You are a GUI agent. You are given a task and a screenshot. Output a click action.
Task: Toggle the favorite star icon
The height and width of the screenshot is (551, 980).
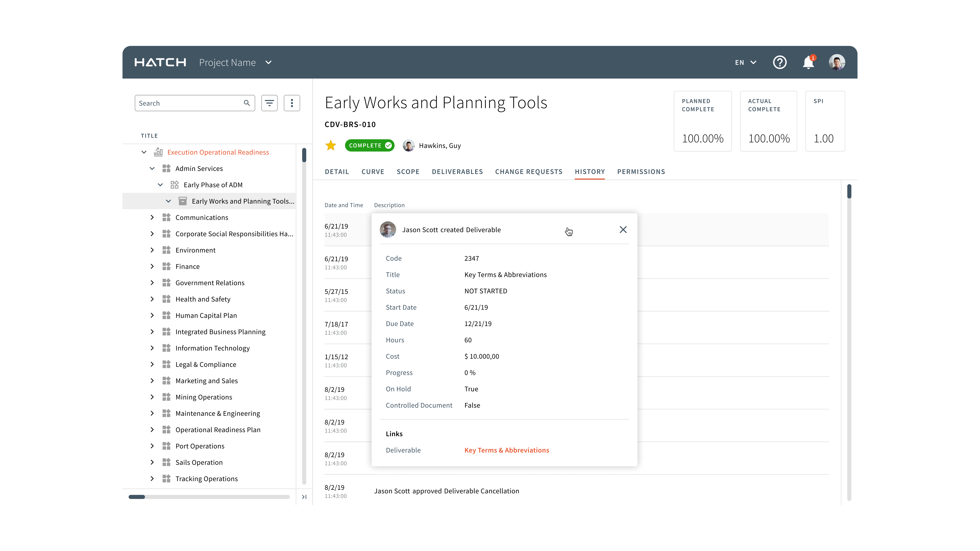(331, 146)
